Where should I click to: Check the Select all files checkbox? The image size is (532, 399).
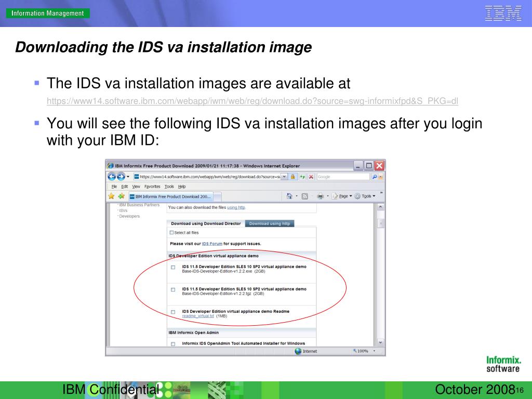pyautogui.click(x=171, y=233)
